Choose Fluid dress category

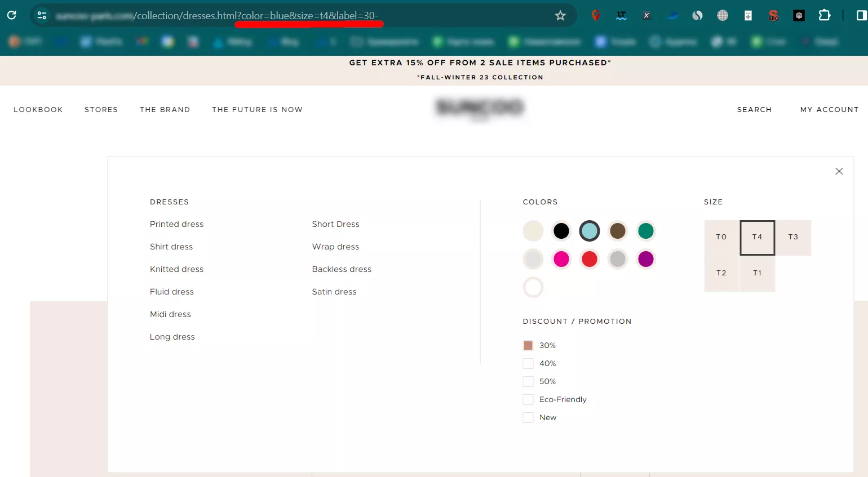tap(172, 292)
